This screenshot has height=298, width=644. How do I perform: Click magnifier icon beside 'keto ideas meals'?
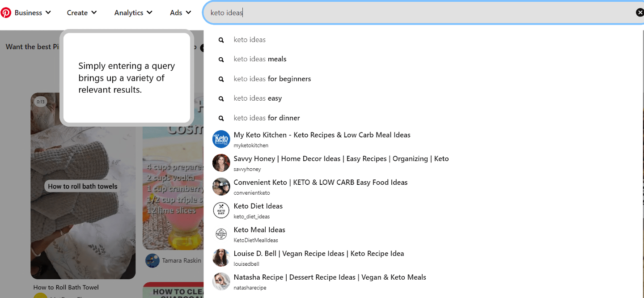(221, 60)
